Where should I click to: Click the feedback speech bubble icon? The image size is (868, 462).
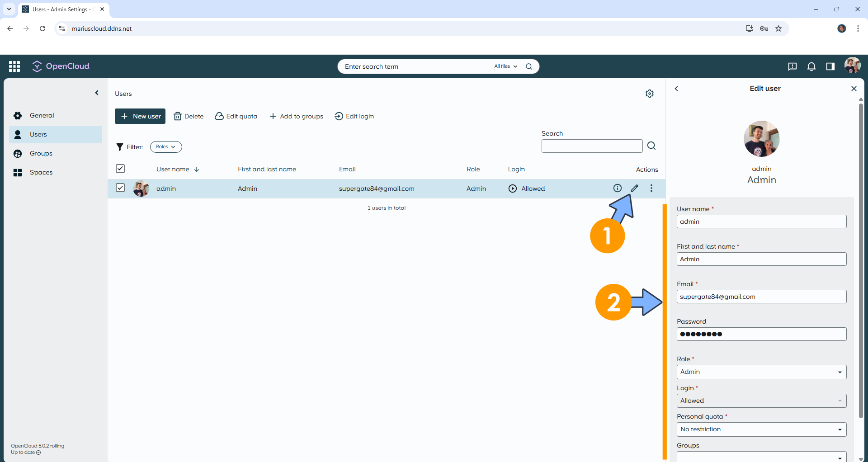tap(793, 66)
